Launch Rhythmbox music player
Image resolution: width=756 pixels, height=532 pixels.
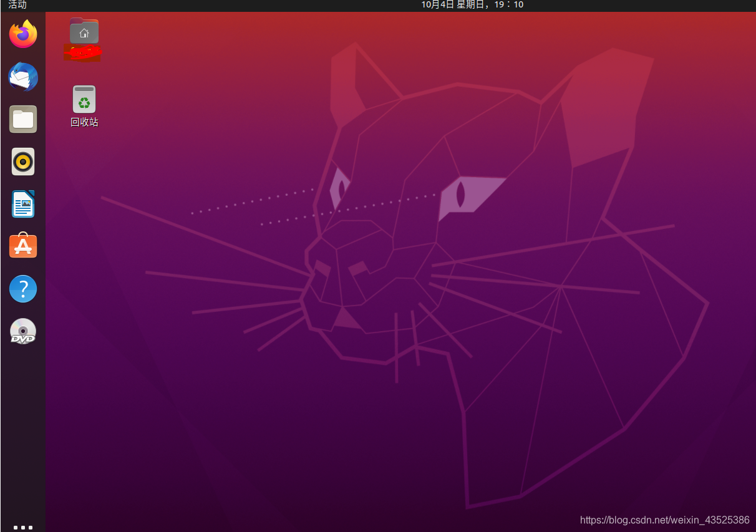[23, 162]
